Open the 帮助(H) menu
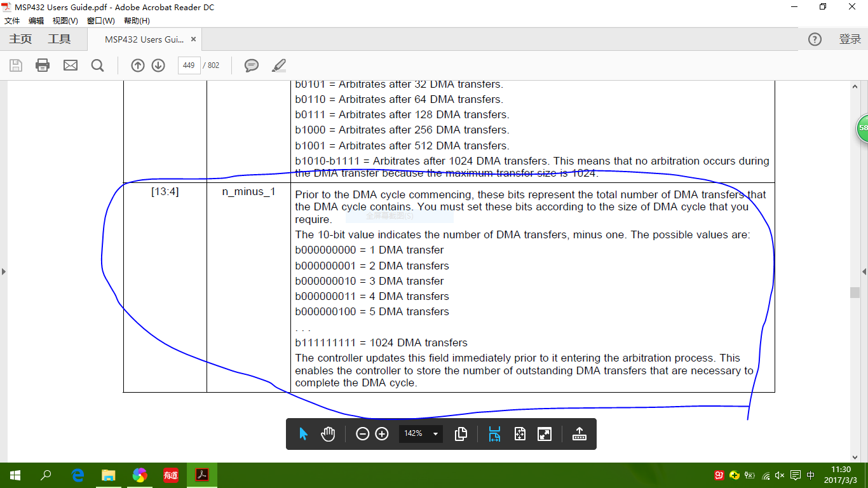This screenshot has height=488, width=868. (x=137, y=21)
